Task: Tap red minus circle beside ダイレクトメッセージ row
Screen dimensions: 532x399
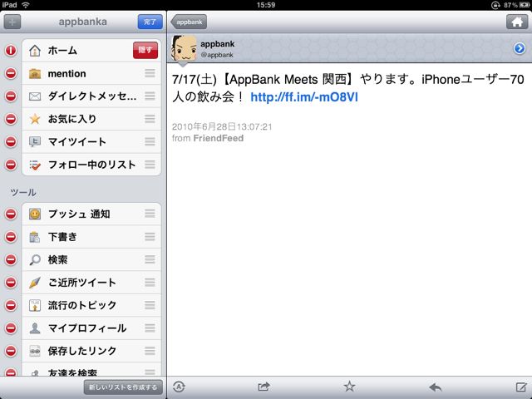Action: pos(11,96)
